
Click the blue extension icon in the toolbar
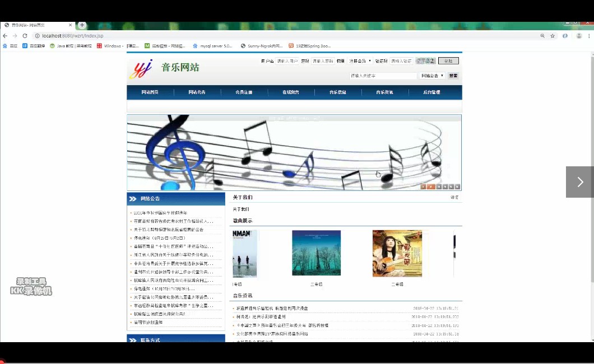565,36
